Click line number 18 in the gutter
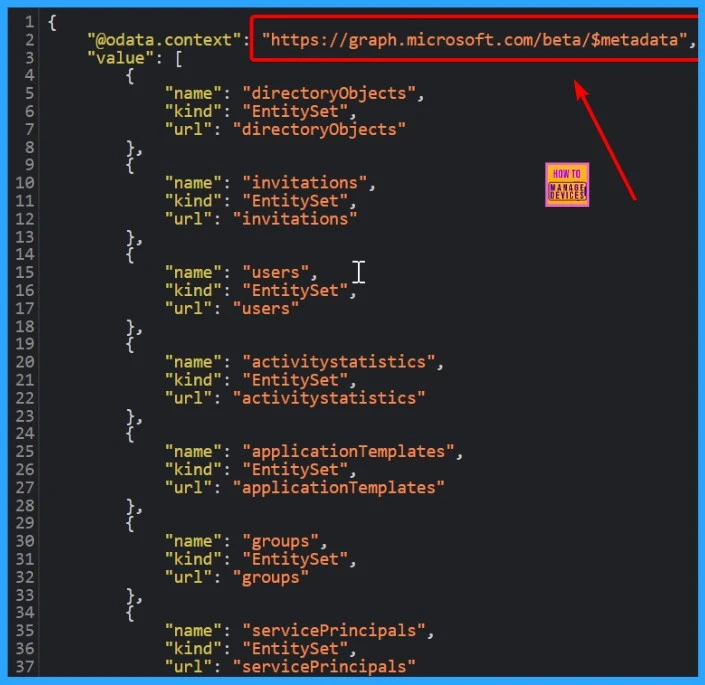The image size is (705, 685). [x=25, y=326]
